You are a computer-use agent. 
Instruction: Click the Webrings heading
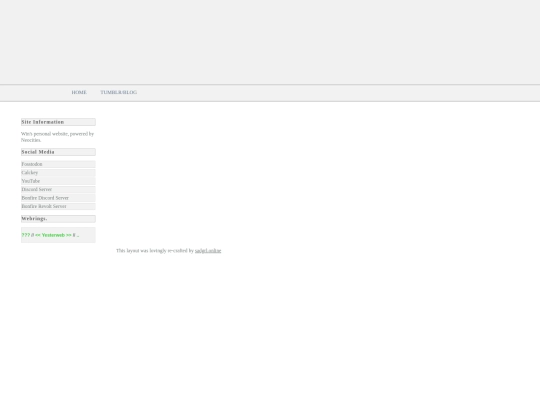[58, 219]
